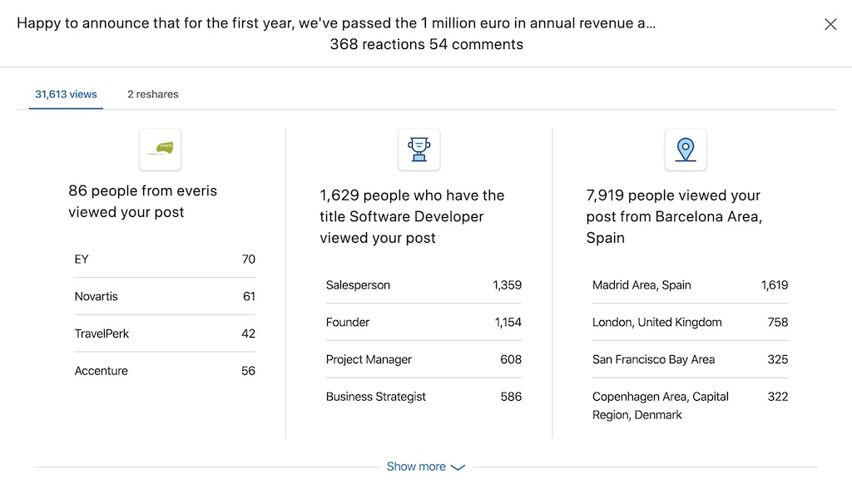Click the Copenhagen Area location row
The height and width of the screenshot is (504, 852).
tap(690, 405)
